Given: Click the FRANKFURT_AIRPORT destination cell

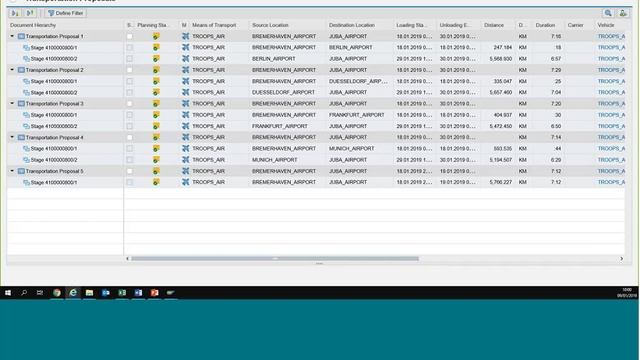Looking at the screenshot, I should 357,115.
